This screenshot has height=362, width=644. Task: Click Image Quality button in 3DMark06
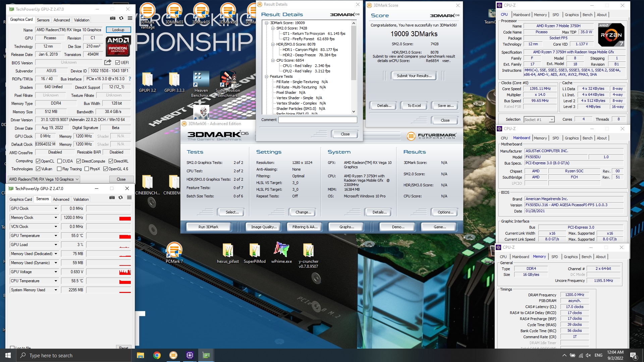[264, 227]
